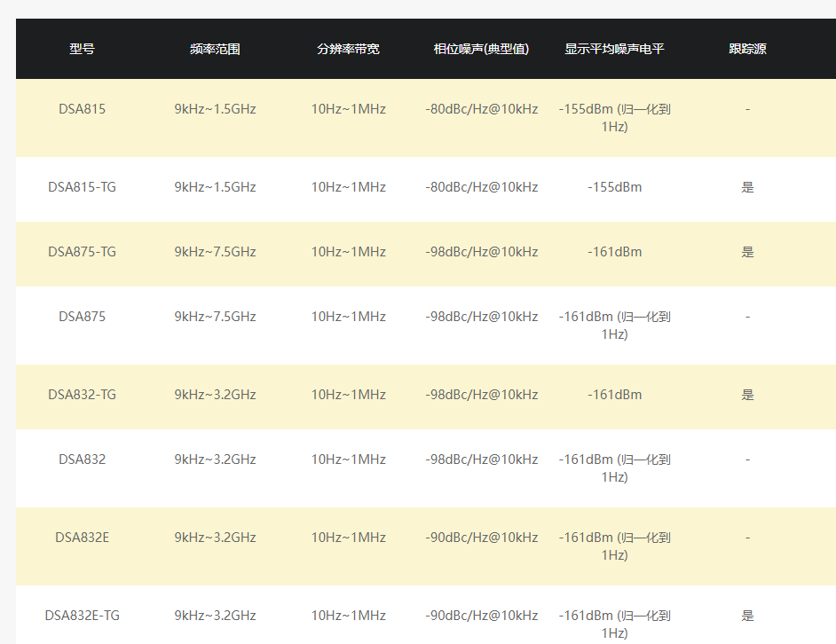836x644 pixels.
Task: Select the 跟踪源 dash in plain DSA832 row
Action: tap(747, 459)
